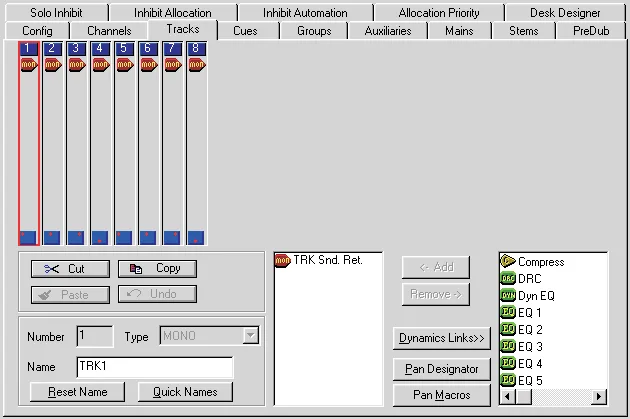Open the Auxiliaries tab
The width and height of the screenshot is (630, 419).
[x=388, y=31]
